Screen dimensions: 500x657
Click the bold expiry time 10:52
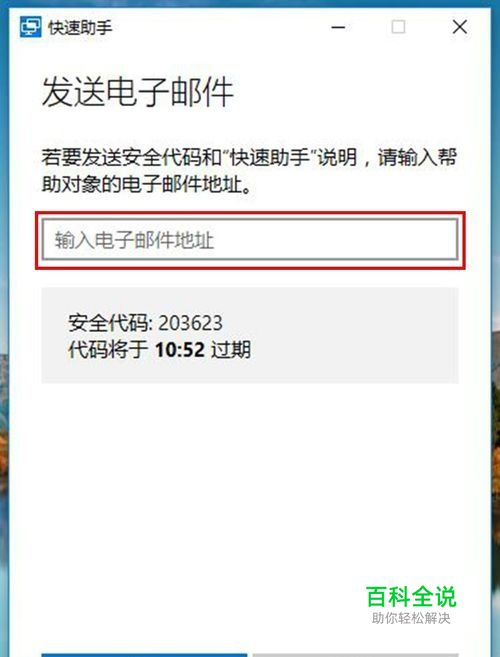click(180, 349)
